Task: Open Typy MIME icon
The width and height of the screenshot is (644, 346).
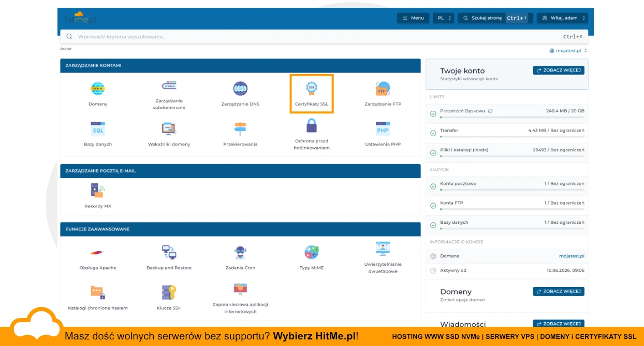Action: 311,253
